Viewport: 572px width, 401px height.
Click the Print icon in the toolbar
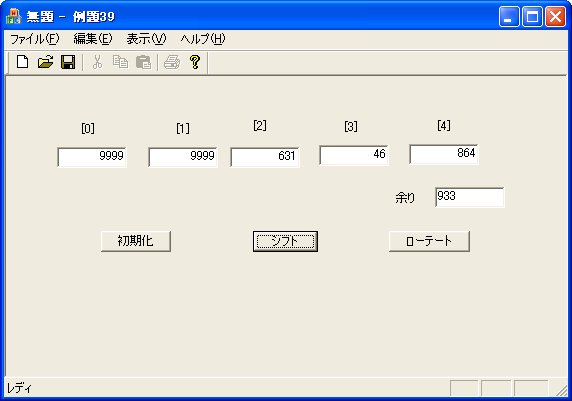pyautogui.click(x=172, y=62)
